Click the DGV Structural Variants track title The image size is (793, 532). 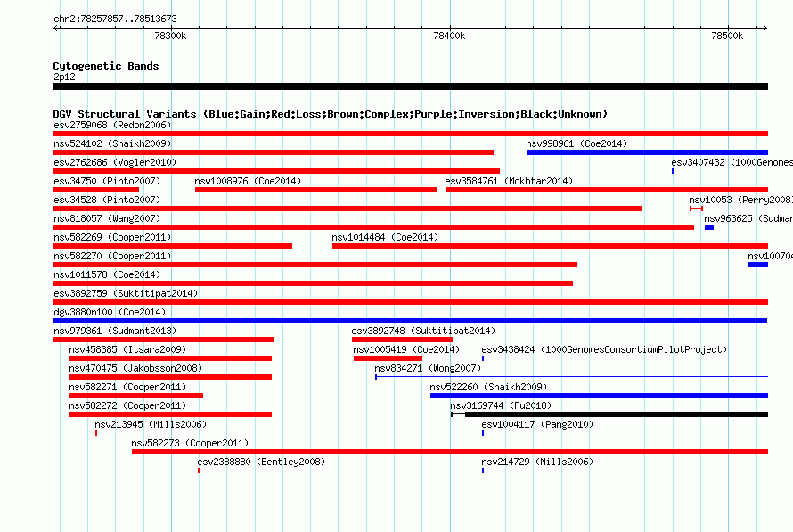coord(331,114)
